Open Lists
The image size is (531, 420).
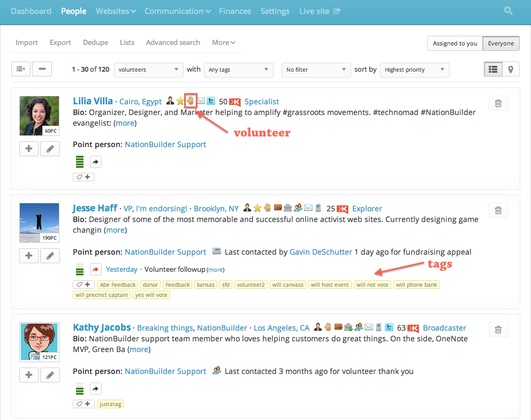click(127, 43)
